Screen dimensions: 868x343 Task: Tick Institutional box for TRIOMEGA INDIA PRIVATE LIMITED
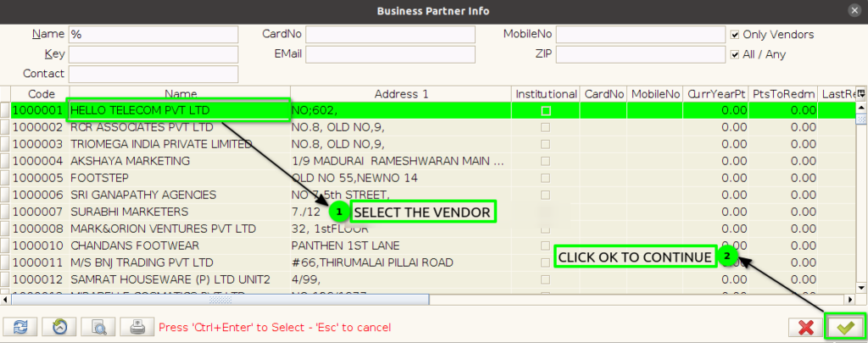[x=546, y=144]
